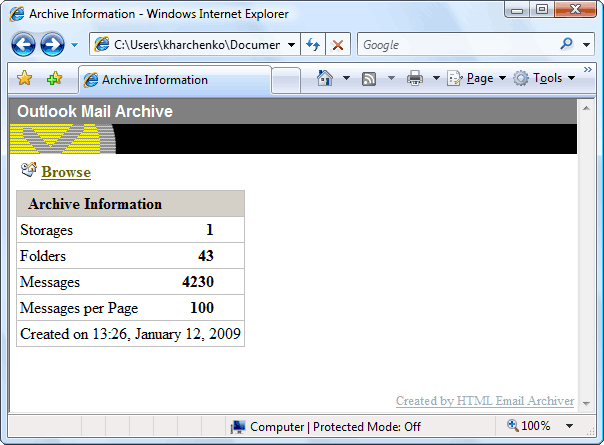Click the Print icon
Viewport: 604px width, 445px height.
(415, 78)
